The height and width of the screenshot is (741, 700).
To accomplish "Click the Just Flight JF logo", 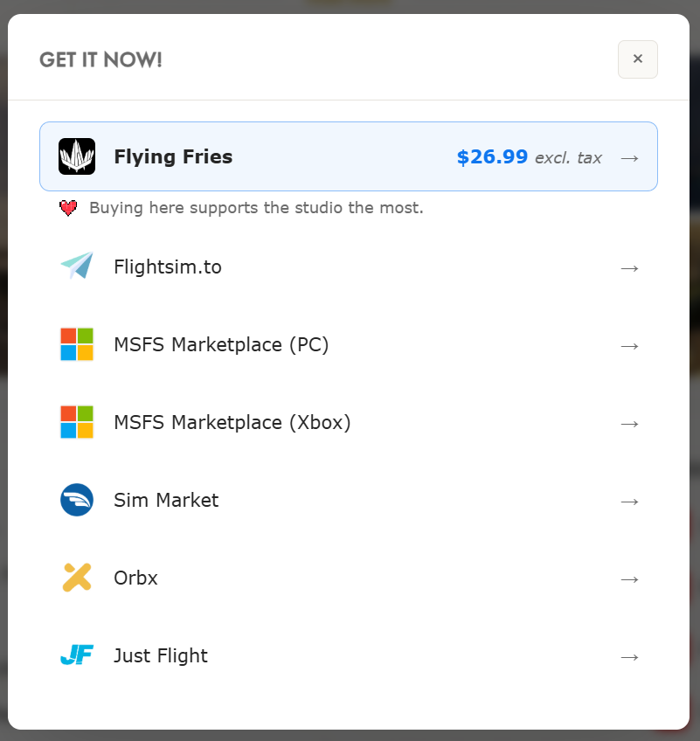I will [77, 655].
